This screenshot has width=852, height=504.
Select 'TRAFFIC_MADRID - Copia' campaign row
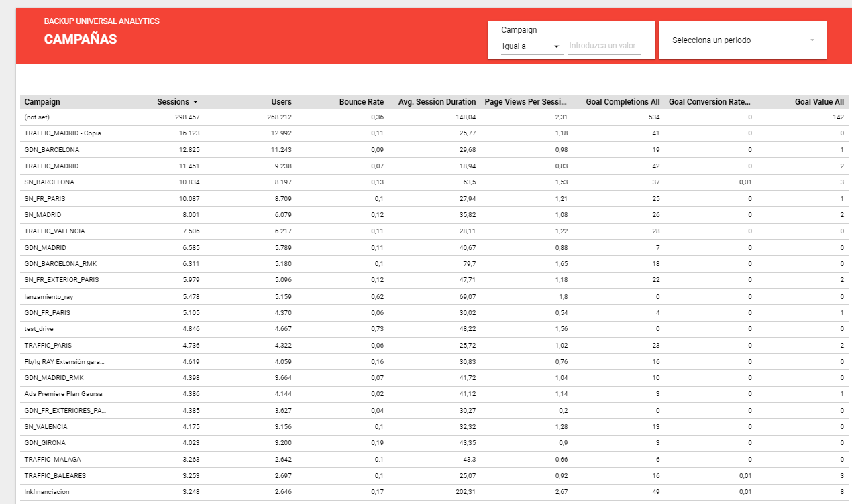click(x=435, y=133)
